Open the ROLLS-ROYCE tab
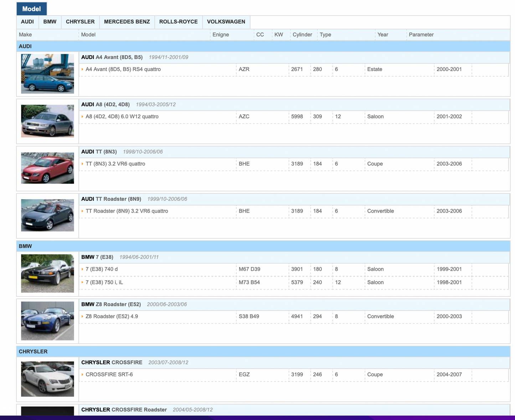 pos(178,22)
